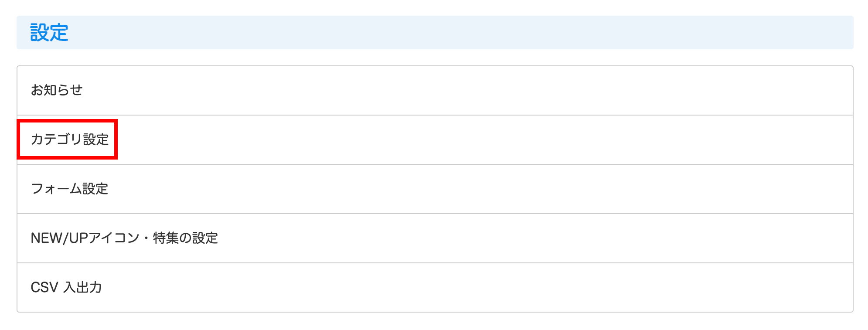Open NEW/UPアイコン・特集の設定
This screenshot has width=868, height=330.
pyautogui.click(x=124, y=238)
